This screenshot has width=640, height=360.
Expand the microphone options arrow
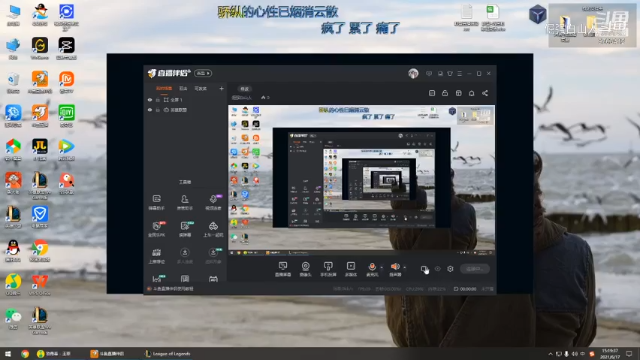382,267
